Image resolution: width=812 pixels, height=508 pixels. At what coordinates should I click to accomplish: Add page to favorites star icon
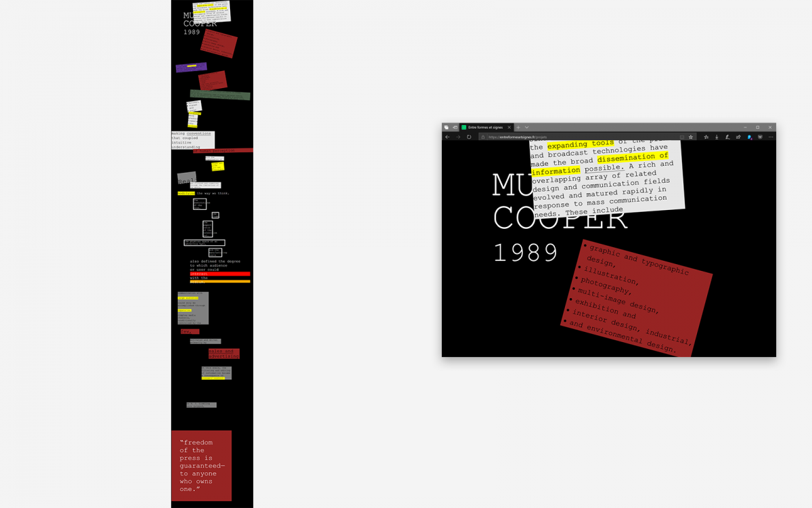coord(691,137)
